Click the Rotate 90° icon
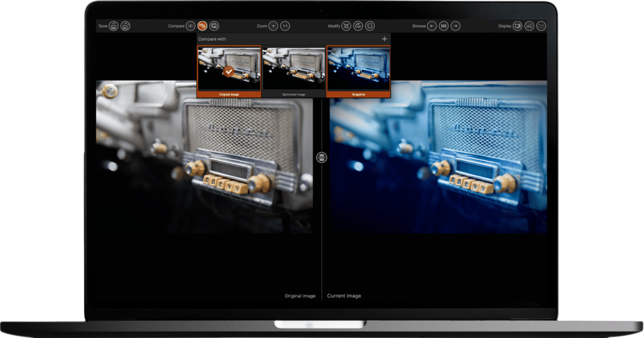Viewport: 644px width, 338px height. (x=358, y=26)
